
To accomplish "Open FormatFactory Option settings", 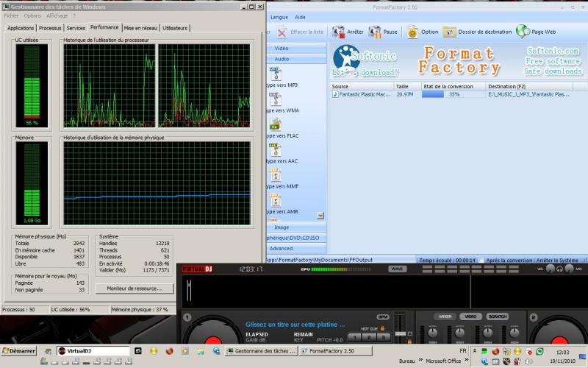I will tap(412, 32).
